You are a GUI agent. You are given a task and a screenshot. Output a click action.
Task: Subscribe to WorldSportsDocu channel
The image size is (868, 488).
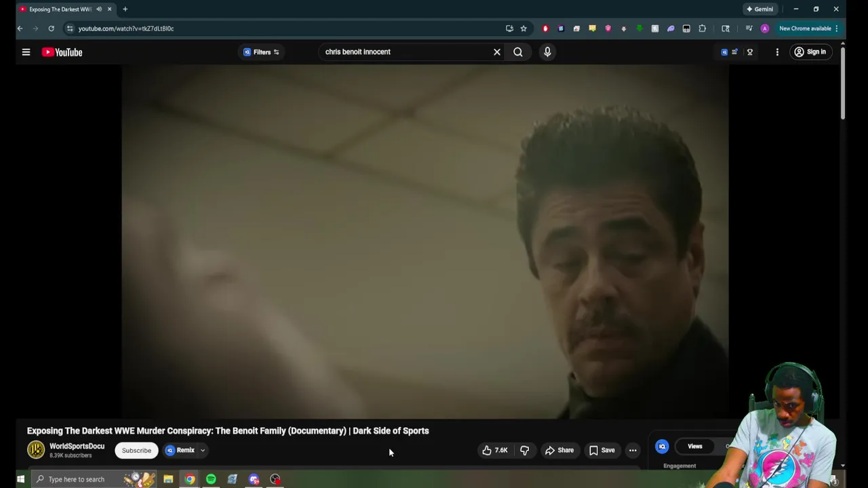click(x=136, y=450)
